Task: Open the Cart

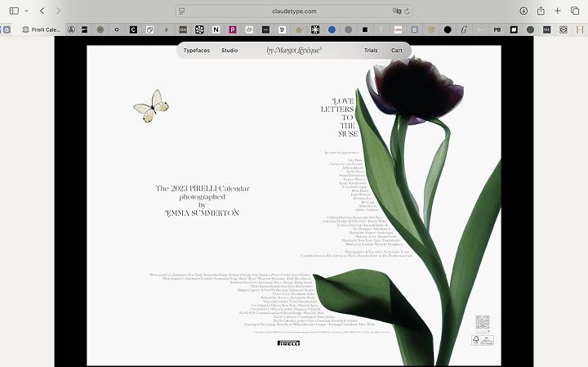Action: (397, 51)
